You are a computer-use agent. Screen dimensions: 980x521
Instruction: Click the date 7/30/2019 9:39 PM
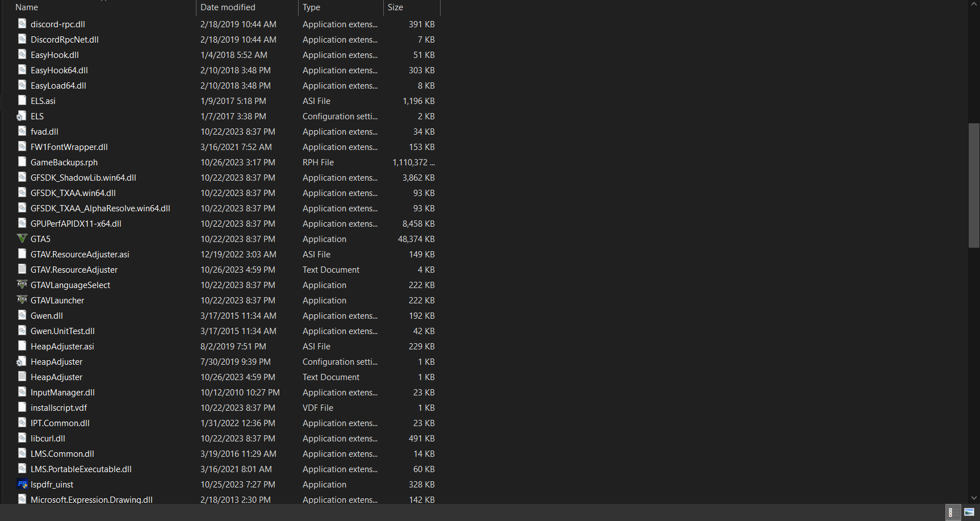(x=236, y=362)
